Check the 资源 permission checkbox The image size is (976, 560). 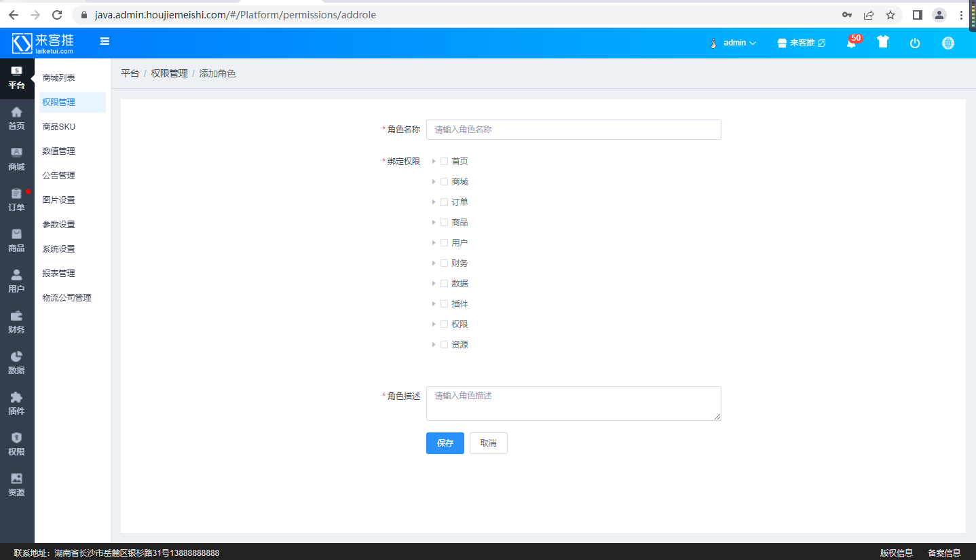[444, 344]
